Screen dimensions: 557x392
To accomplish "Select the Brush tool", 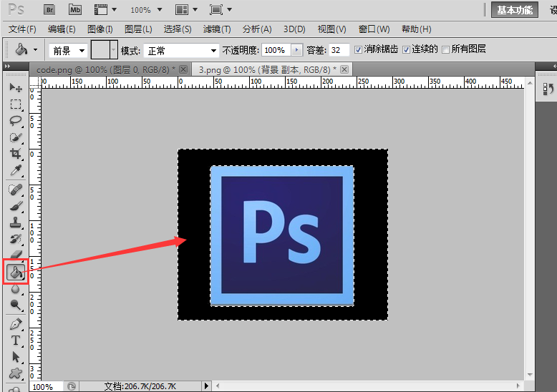I will tap(15, 206).
